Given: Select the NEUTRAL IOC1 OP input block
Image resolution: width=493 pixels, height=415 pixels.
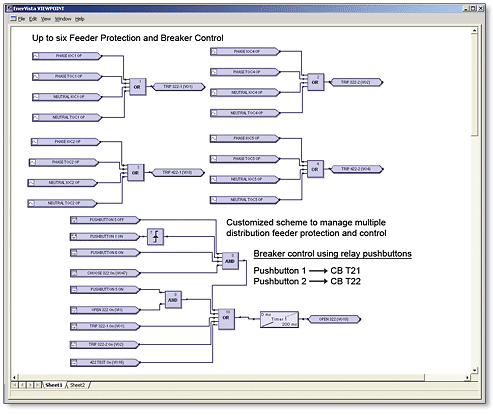Looking at the screenshot, I should pos(67,97).
